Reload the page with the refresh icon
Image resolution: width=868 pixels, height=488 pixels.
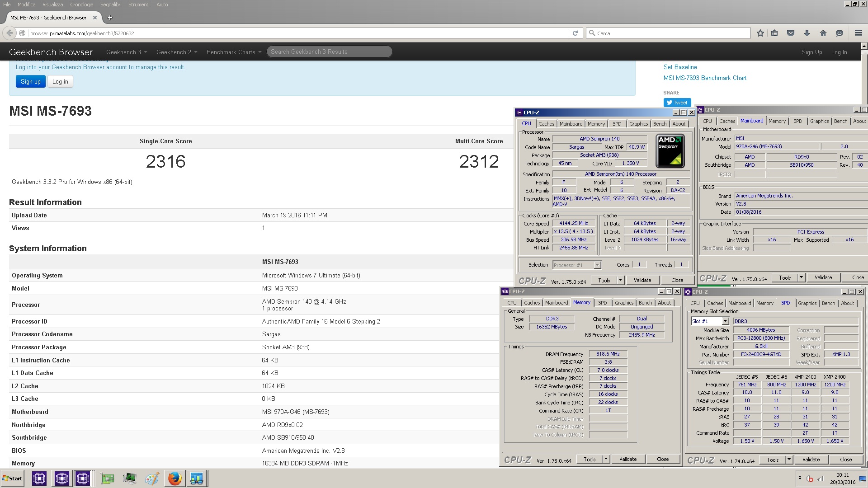tap(575, 33)
